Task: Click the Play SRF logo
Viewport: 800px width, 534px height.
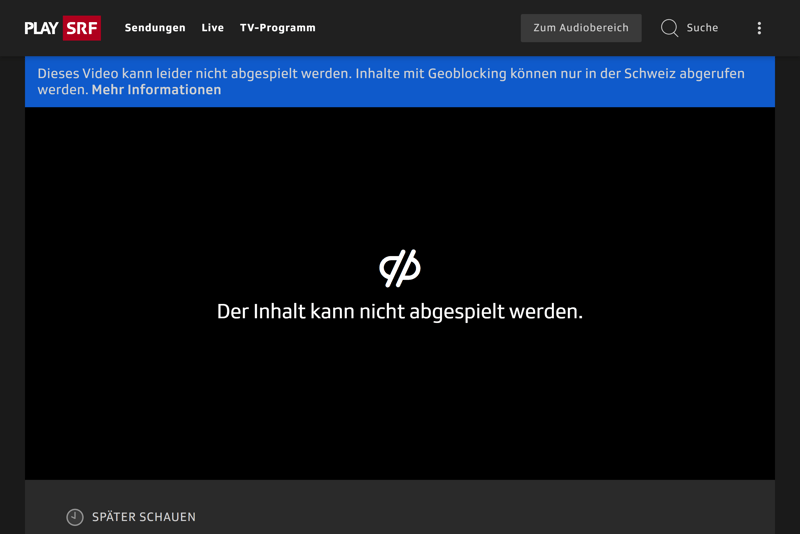Action: (x=62, y=28)
